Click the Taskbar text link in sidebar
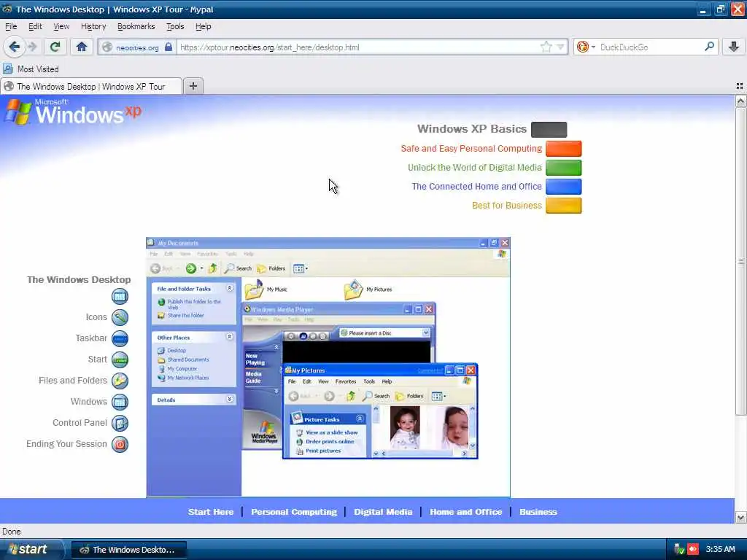The image size is (747, 560). (91, 338)
